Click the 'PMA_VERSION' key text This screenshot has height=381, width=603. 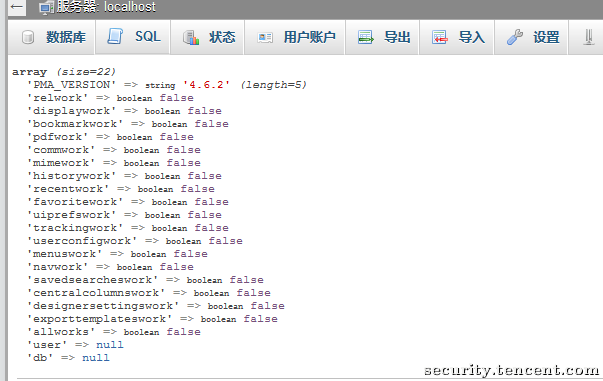[x=71, y=85]
